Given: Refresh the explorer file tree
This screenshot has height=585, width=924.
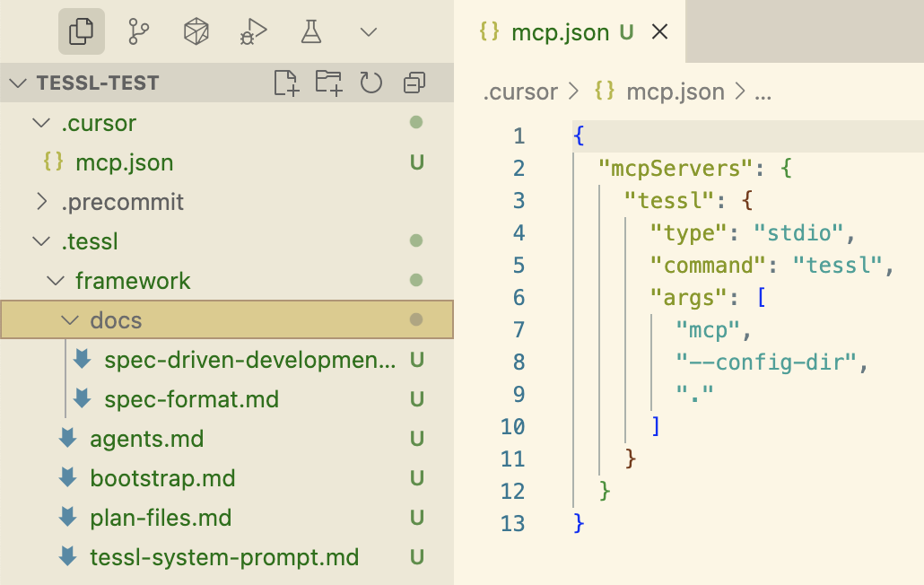Looking at the screenshot, I should [x=371, y=83].
